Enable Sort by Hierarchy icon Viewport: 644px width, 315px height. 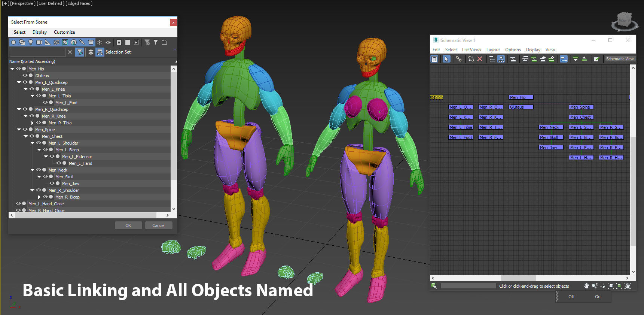[100, 52]
